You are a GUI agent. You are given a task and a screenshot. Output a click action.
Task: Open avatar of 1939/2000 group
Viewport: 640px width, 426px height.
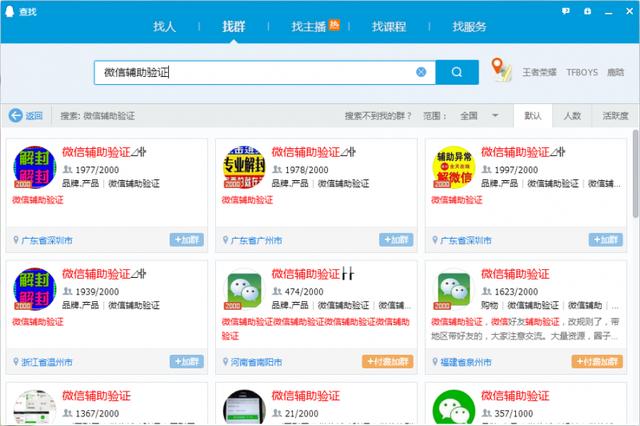pyautogui.click(x=35, y=289)
